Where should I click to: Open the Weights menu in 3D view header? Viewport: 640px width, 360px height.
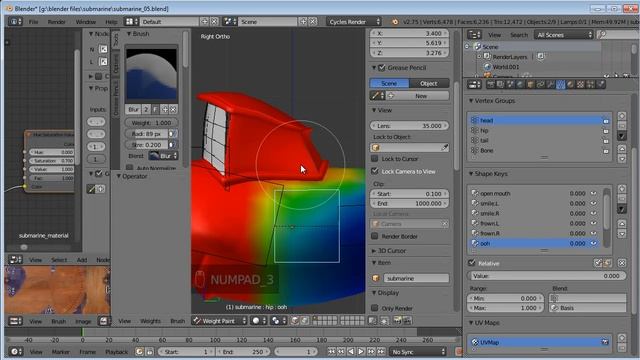[x=150, y=321]
